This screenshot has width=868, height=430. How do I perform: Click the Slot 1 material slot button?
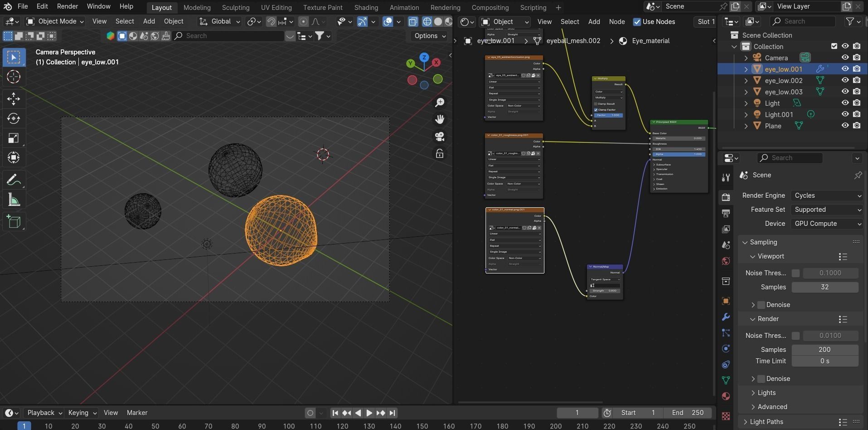(x=705, y=22)
